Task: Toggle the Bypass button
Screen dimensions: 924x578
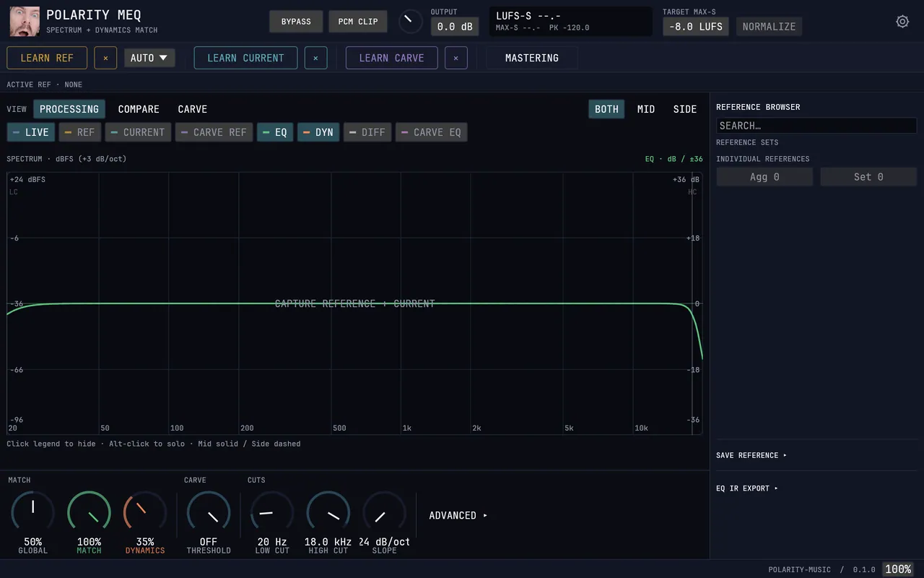Action: [x=296, y=22]
